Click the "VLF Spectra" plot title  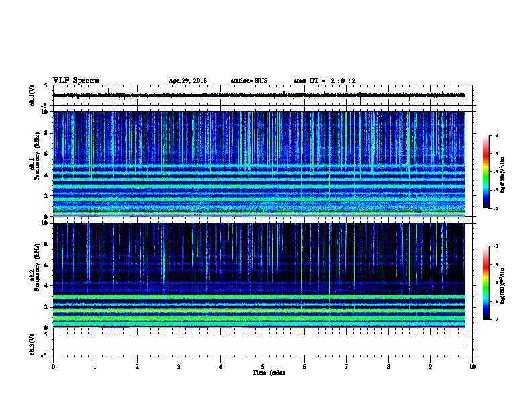pos(76,81)
